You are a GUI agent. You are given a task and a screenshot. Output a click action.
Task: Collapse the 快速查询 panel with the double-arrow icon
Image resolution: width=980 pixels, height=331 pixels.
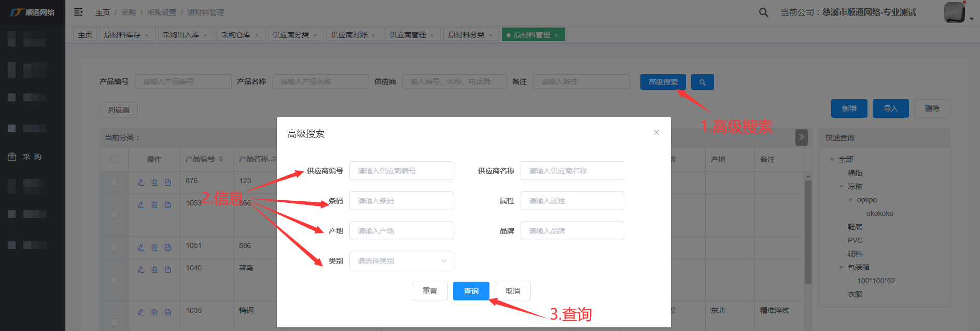[x=801, y=137]
